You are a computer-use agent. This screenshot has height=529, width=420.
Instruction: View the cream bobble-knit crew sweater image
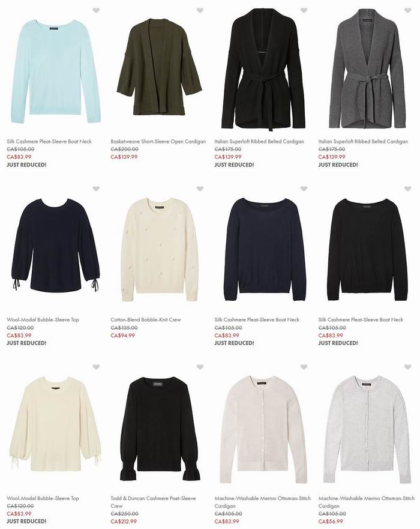[x=160, y=250]
